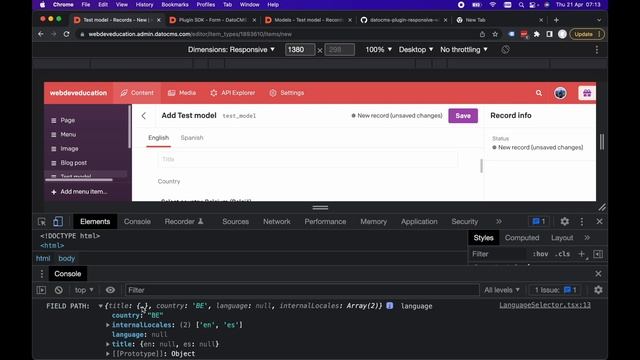Click the Chrome Update button
640x360 pixels.
coord(587,34)
